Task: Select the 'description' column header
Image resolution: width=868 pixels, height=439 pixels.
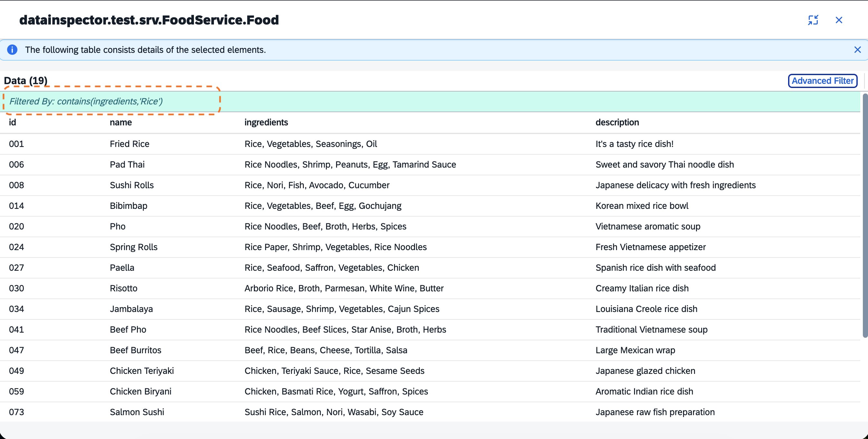Action: [617, 122]
